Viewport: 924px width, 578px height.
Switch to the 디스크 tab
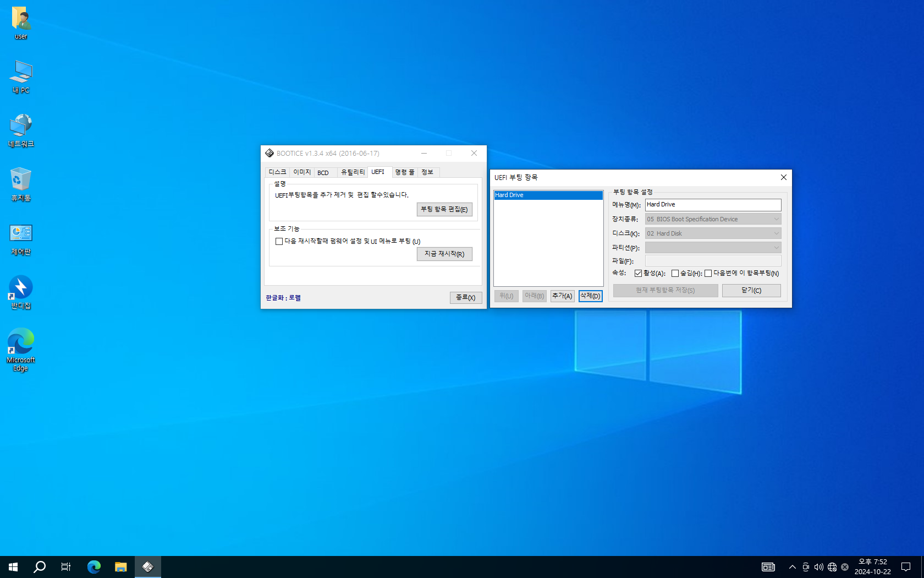(277, 172)
